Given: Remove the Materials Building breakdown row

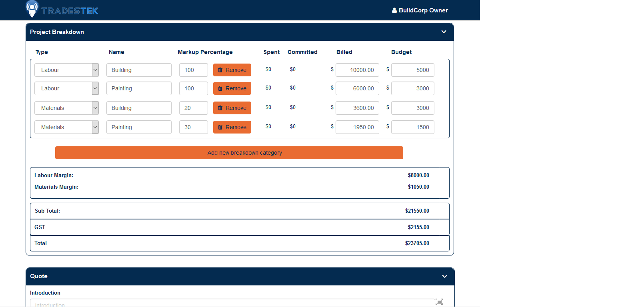Looking at the screenshot, I should pyautogui.click(x=232, y=108).
